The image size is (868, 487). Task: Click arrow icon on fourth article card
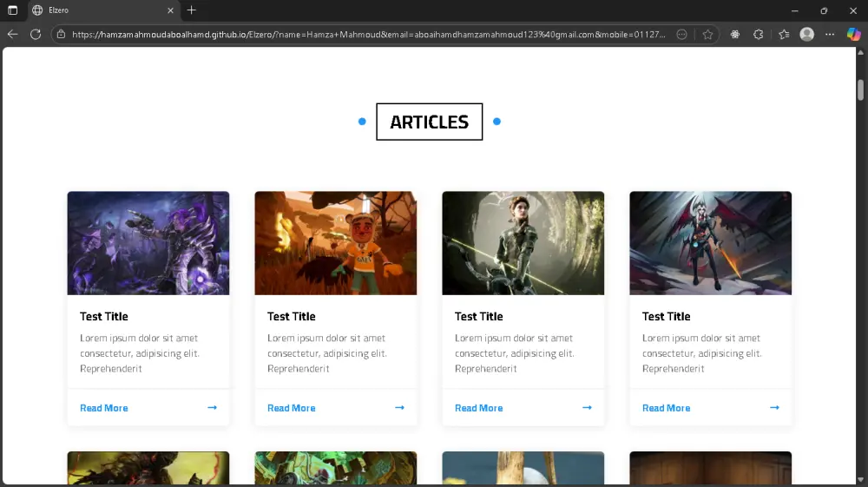[774, 407]
